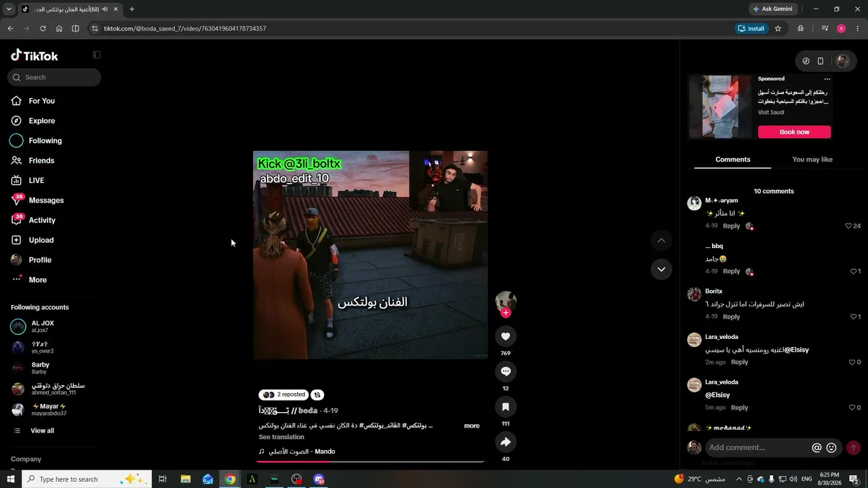Show hidden system tray icons
The image size is (868, 488).
coord(739,479)
